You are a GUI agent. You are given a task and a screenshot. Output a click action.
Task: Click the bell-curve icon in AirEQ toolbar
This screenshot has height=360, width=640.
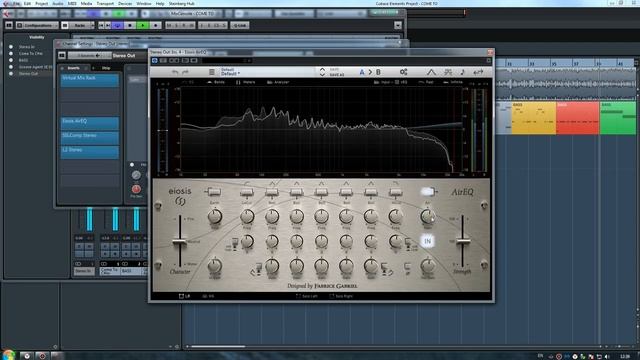[x=431, y=72]
